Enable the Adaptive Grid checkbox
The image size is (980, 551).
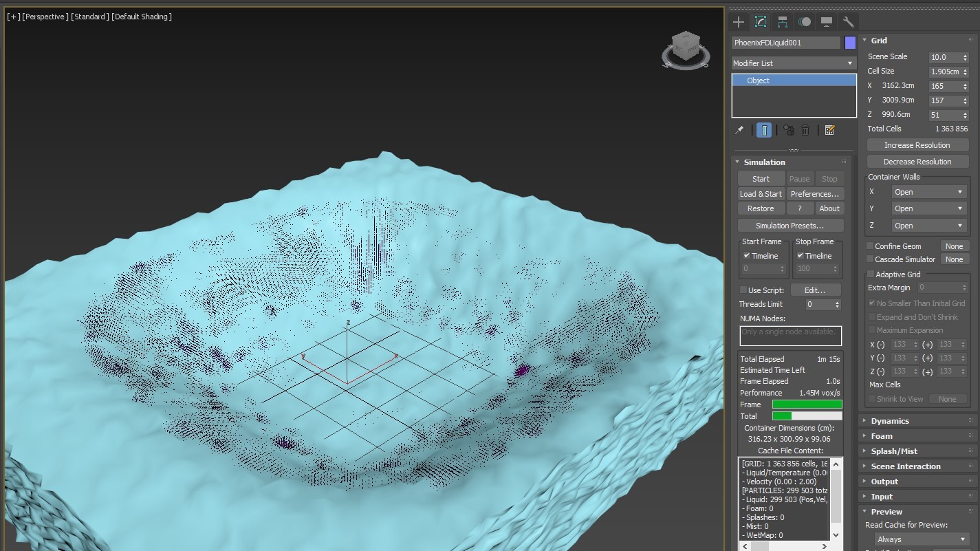point(871,274)
